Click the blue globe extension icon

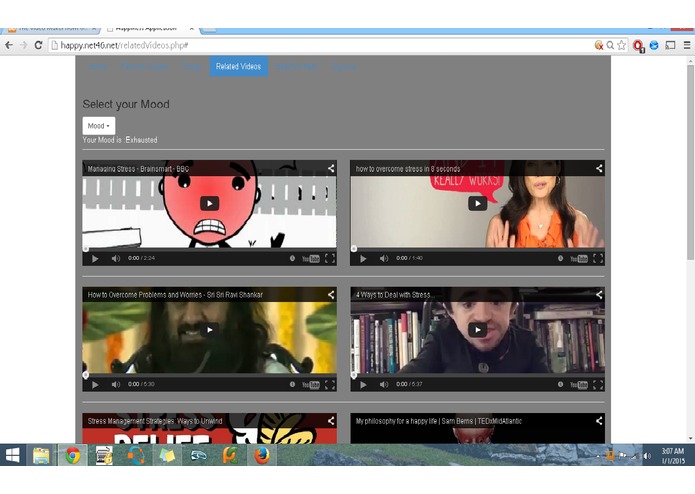[x=654, y=45]
